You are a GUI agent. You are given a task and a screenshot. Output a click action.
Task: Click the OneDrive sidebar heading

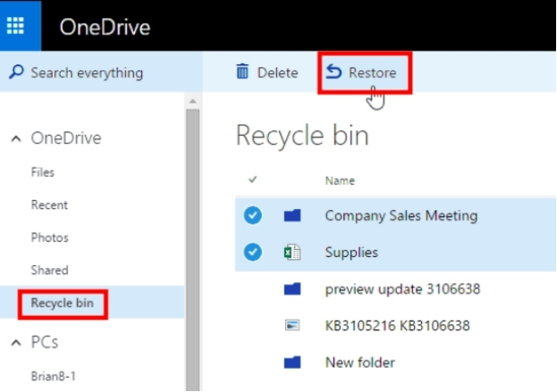point(66,138)
